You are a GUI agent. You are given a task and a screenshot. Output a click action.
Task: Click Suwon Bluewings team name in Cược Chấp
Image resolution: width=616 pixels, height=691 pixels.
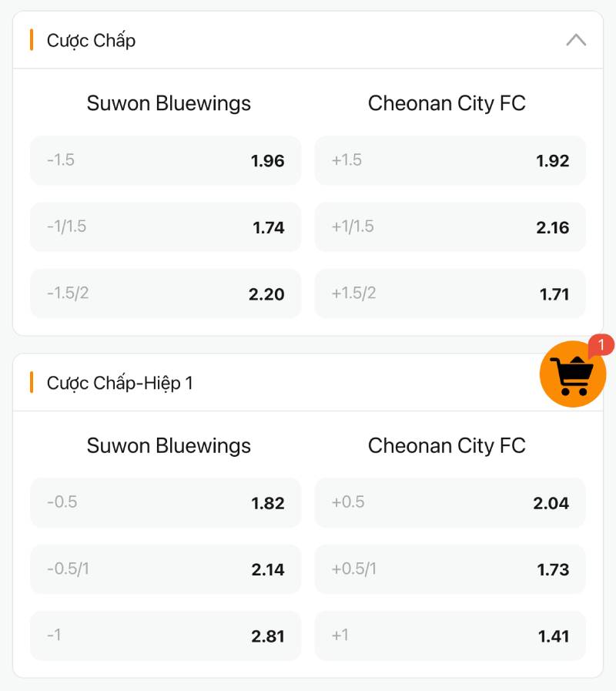pyautogui.click(x=169, y=103)
